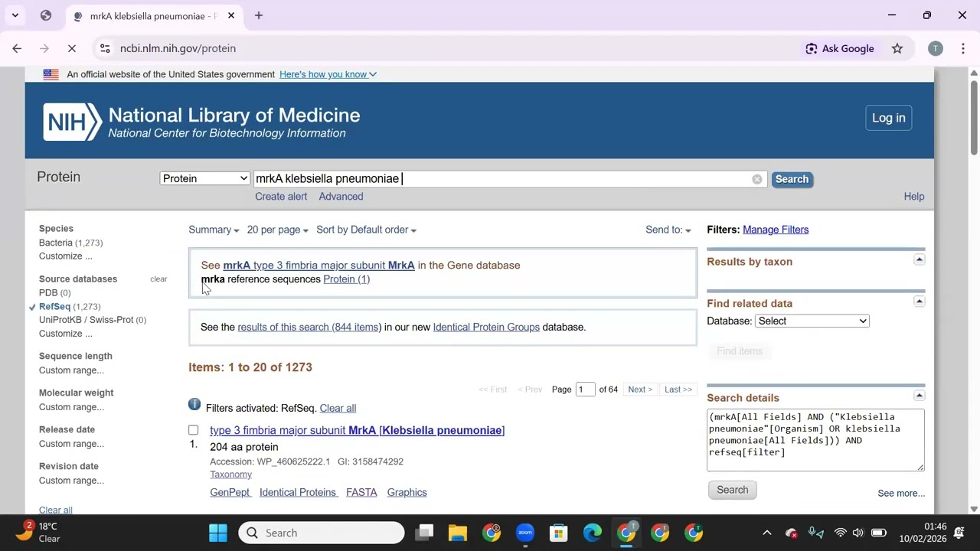The width and height of the screenshot is (980, 551).
Task: Click the browser back arrow
Action: coord(17,48)
